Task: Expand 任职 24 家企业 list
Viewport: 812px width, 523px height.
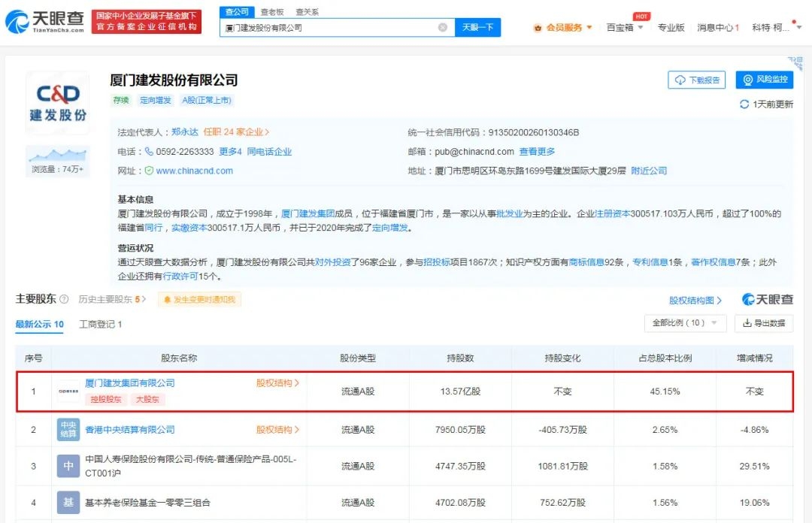Action: 236,132
